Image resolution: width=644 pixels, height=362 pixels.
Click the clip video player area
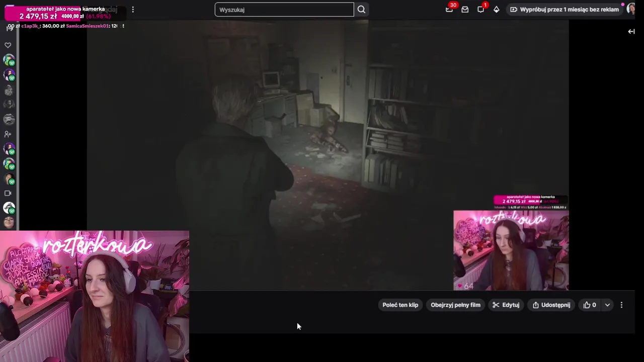tap(328, 155)
